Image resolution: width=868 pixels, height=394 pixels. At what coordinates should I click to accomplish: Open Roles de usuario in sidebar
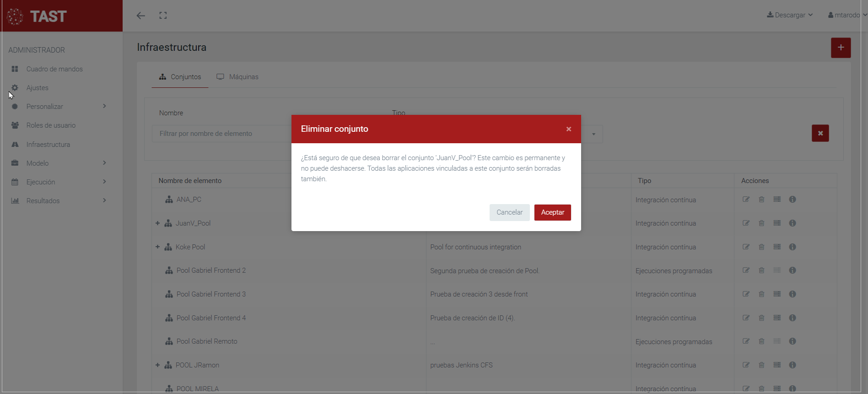[51, 125]
